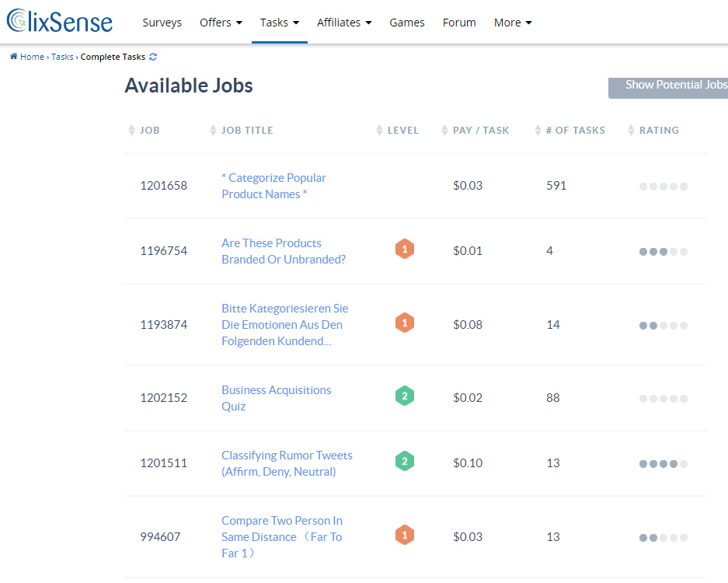Viewport: 728px width, 583px height.
Task: Go to the Forum page
Action: click(459, 23)
